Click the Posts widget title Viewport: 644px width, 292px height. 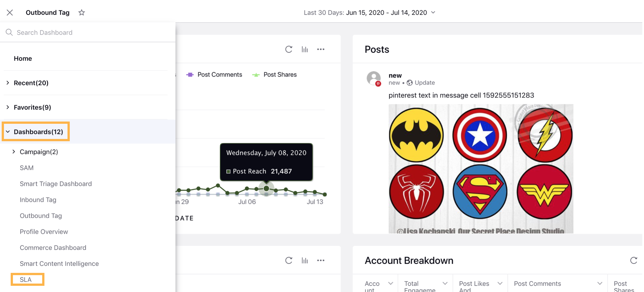(x=377, y=49)
